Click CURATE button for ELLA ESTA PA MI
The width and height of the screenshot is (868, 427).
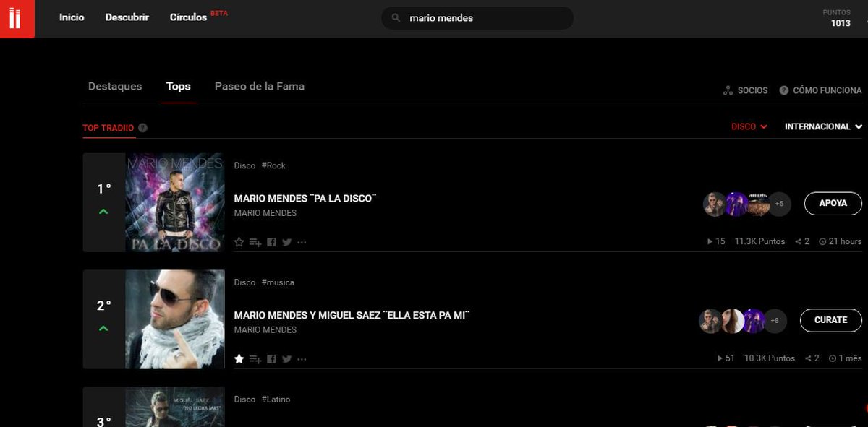(831, 320)
